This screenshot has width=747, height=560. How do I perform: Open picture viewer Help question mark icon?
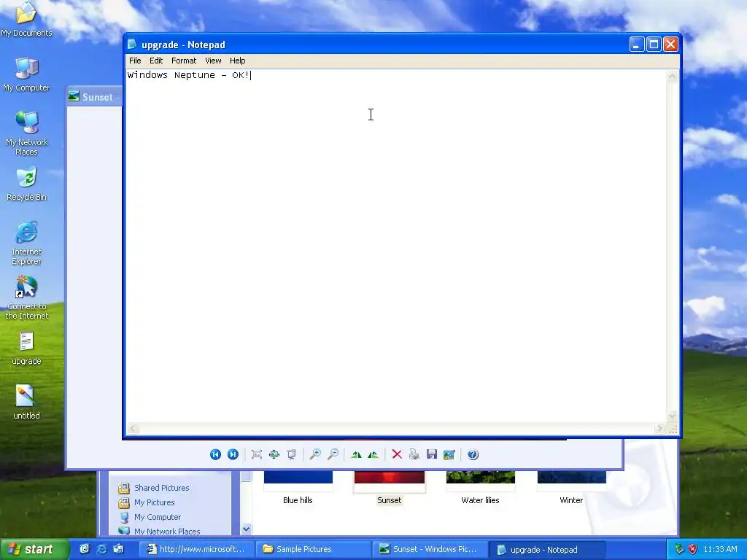(x=473, y=454)
